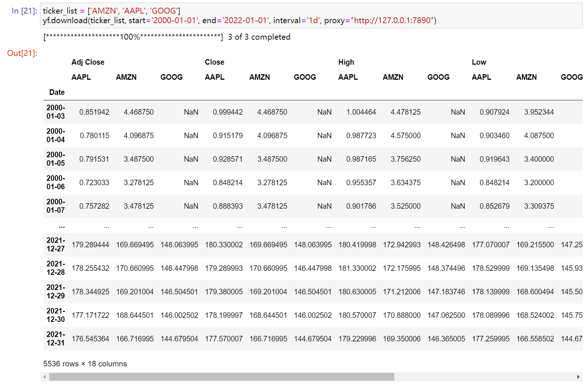This screenshot has height=384, width=588.
Task: Click the 'Adj Close' column group header
Action: point(88,62)
